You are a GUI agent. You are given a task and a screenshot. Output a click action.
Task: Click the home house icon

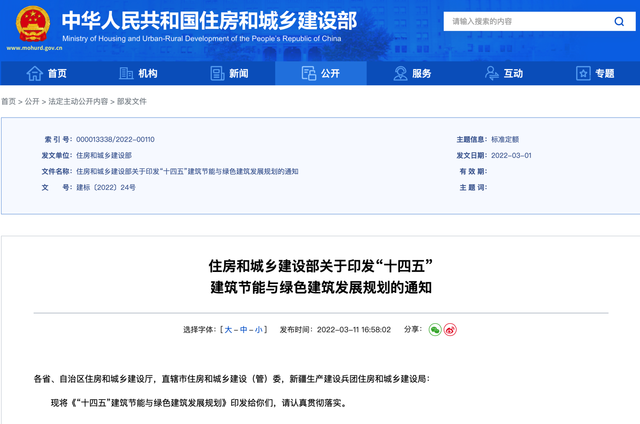pyautogui.click(x=35, y=73)
